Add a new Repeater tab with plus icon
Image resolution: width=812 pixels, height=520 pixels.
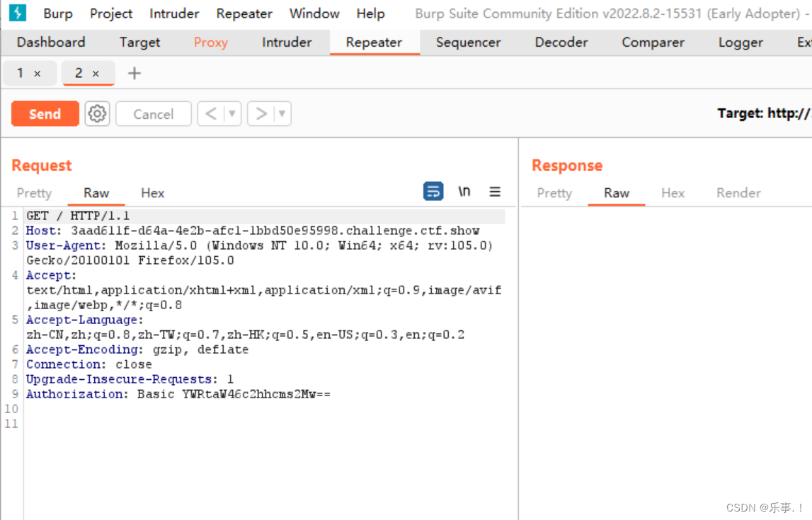coord(134,74)
